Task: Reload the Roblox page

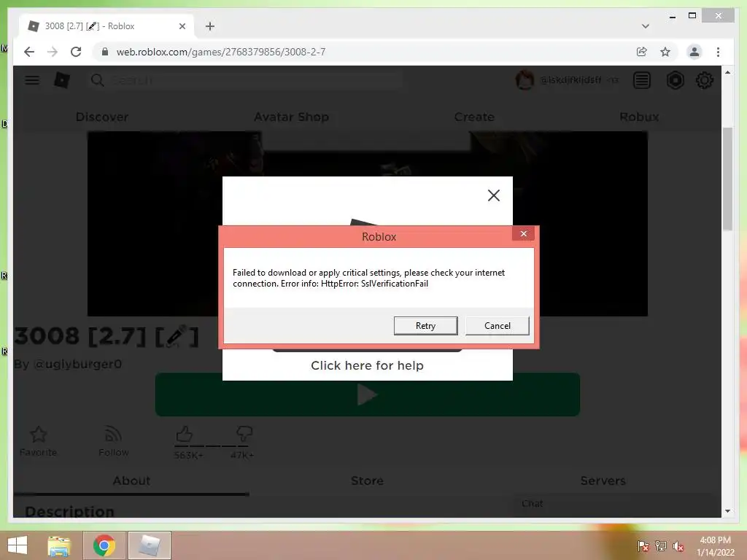Action: [76, 52]
